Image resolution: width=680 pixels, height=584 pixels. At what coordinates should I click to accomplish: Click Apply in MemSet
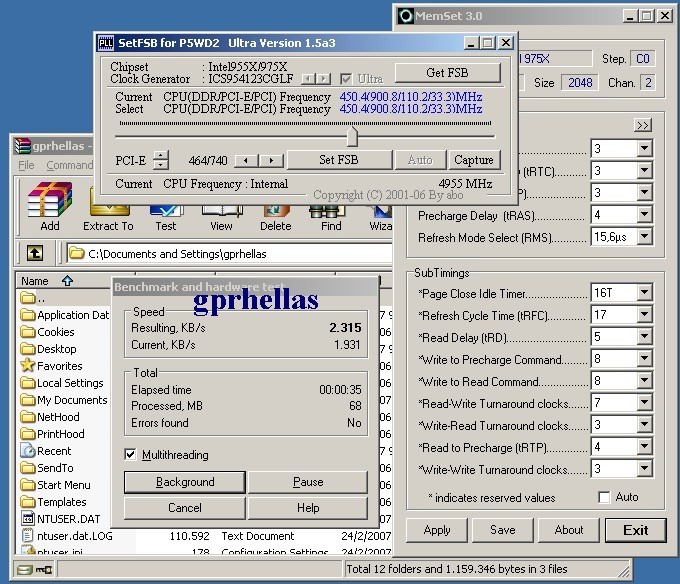(x=437, y=530)
